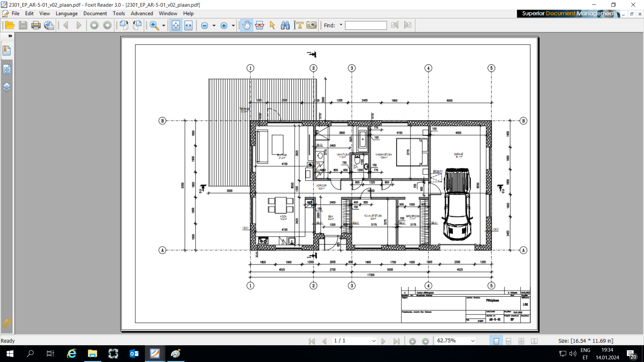Click the Print icon in toolbar
This screenshot has width=644, height=362.
36,25
